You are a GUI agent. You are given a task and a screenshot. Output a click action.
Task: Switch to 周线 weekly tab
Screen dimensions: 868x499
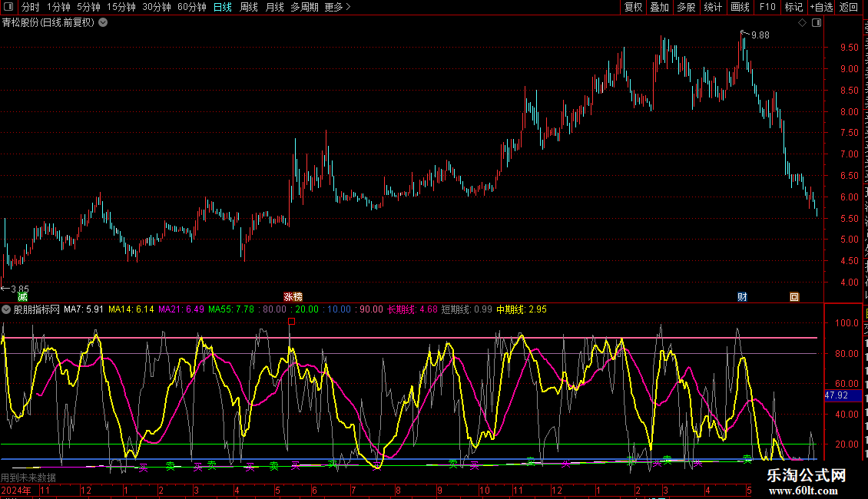249,7
